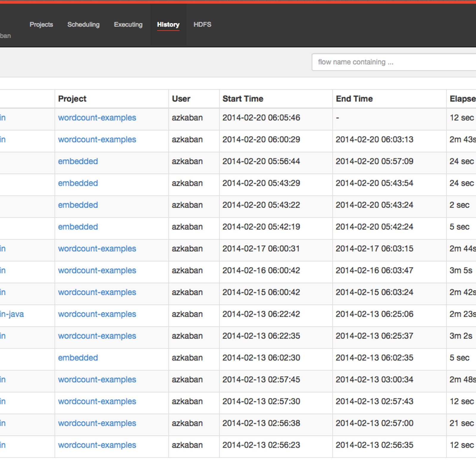Open wordcount-examples project started 2014-02-15
476x476 pixels.
97,292
